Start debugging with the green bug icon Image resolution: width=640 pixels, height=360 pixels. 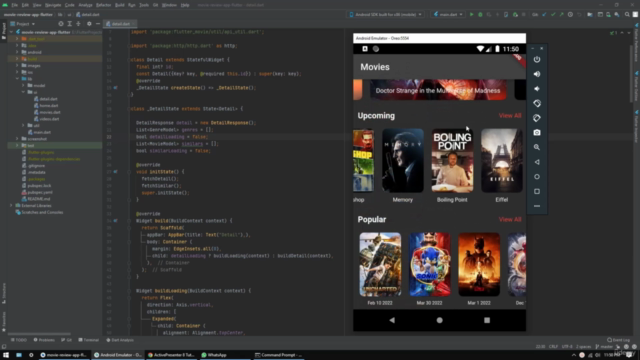coord(480,14)
